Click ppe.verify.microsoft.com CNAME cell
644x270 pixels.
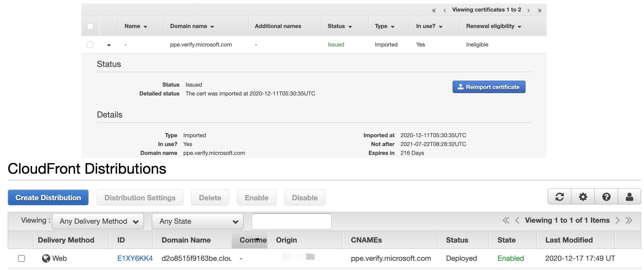pos(391,258)
